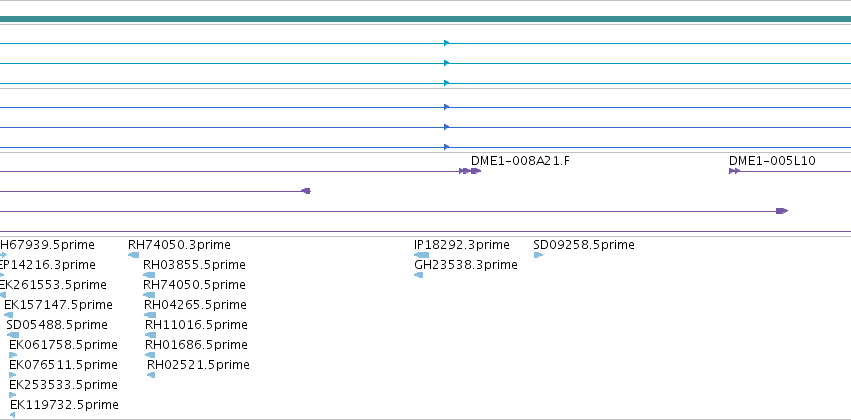Click the DME1-008A21.F purple arrow glyph
This screenshot has width=851, height=420.
pyautogui.click(x=475, y=171)
